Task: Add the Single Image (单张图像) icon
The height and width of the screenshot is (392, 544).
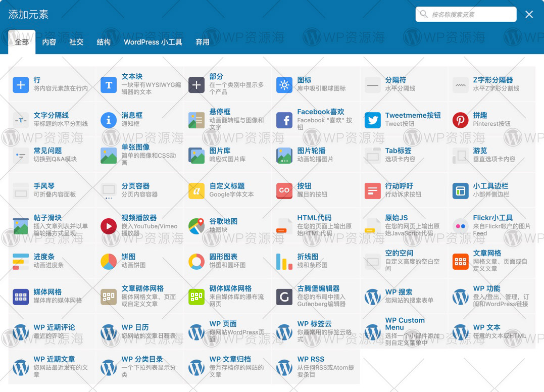Action: pyautogui.click(x=109, y=156)
